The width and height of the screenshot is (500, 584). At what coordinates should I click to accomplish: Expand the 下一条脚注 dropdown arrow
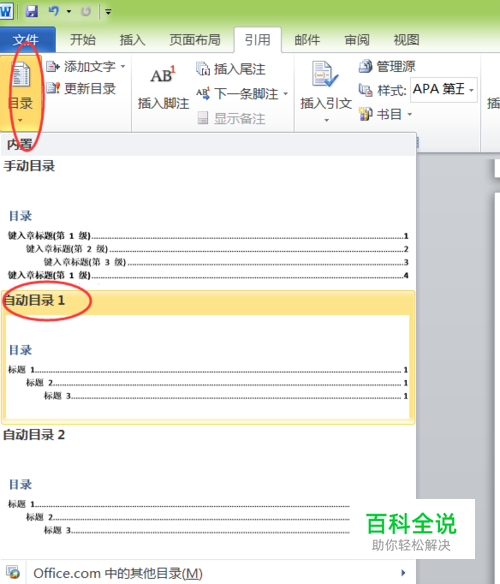(286, 93)
